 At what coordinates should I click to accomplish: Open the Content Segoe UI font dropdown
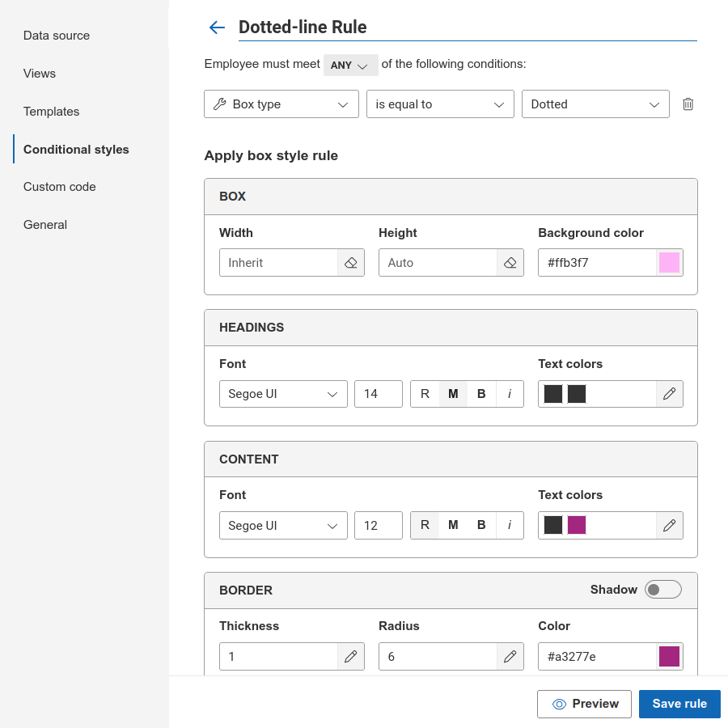(283, 526)
